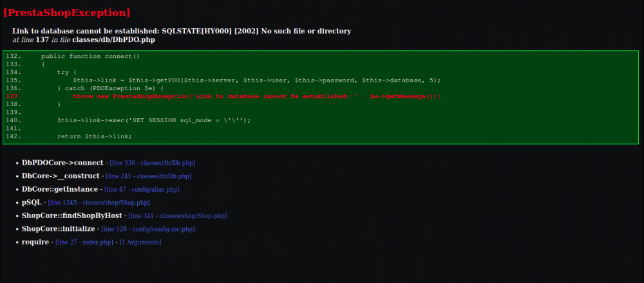Click code line 132 public function connect()

90,56
